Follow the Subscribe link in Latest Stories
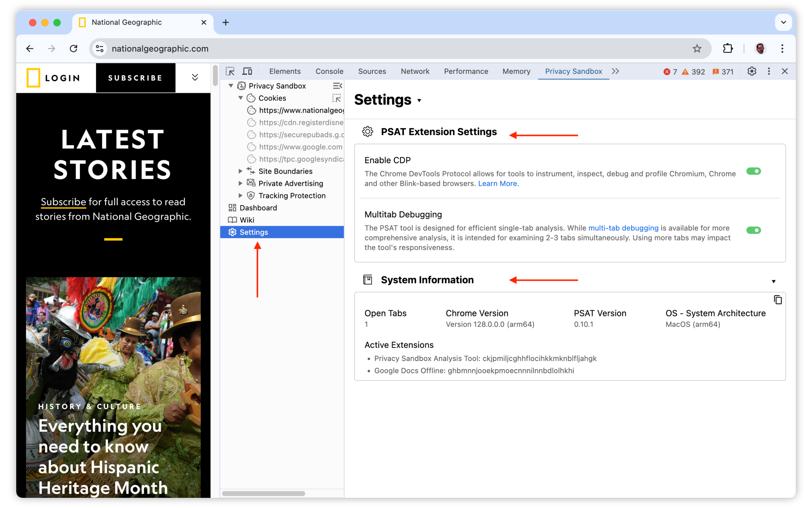This screenshot has height=508, width=812. (x=63, y=202)
